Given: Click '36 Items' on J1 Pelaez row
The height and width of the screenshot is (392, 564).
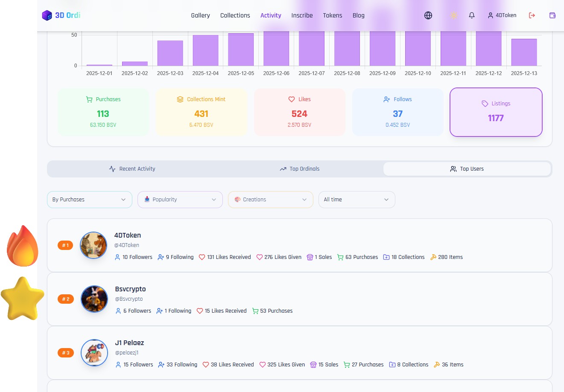Looking at the screenshot, I should [453, 365].
